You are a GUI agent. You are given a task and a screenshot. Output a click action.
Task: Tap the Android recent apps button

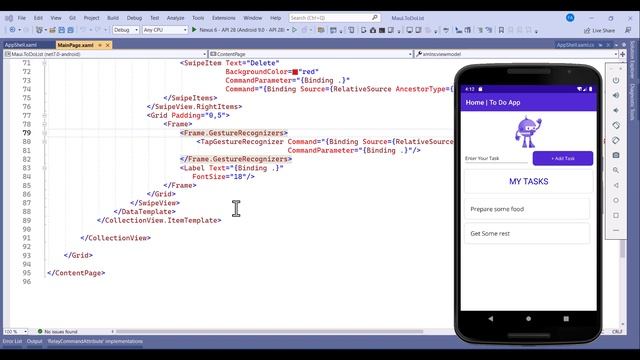tap(566, 319)
